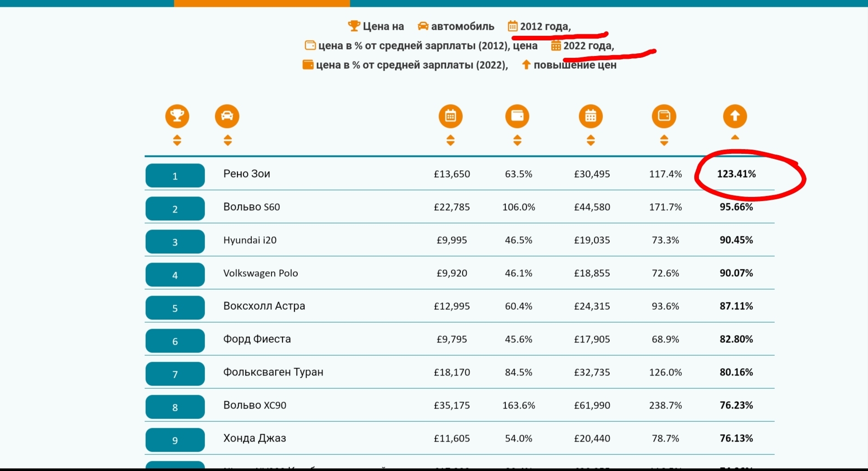The image size is (868, 471).
Task: Sort by 2012 price using sort arrows
Action: pos(450,140)
